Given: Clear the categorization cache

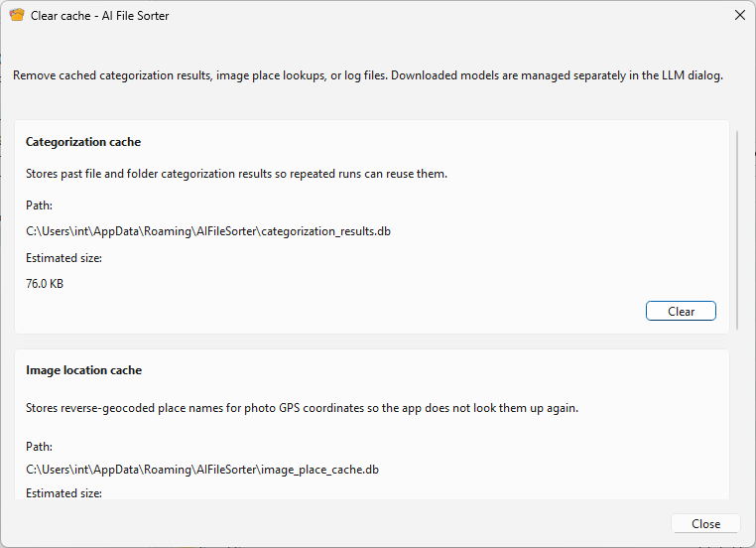Looking at the screenshot, I should [681, 311].
